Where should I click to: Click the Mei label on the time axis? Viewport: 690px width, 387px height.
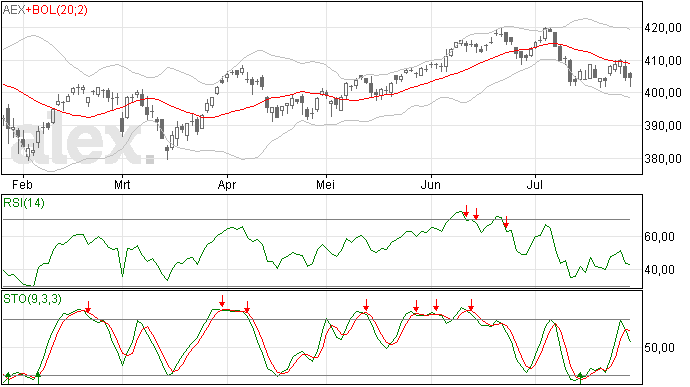point(325,184)
